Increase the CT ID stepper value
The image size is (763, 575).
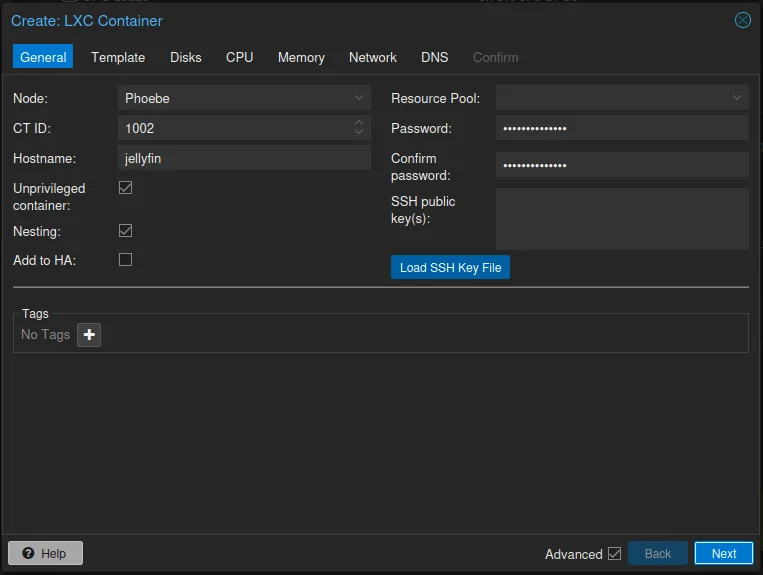click(359, 123)
